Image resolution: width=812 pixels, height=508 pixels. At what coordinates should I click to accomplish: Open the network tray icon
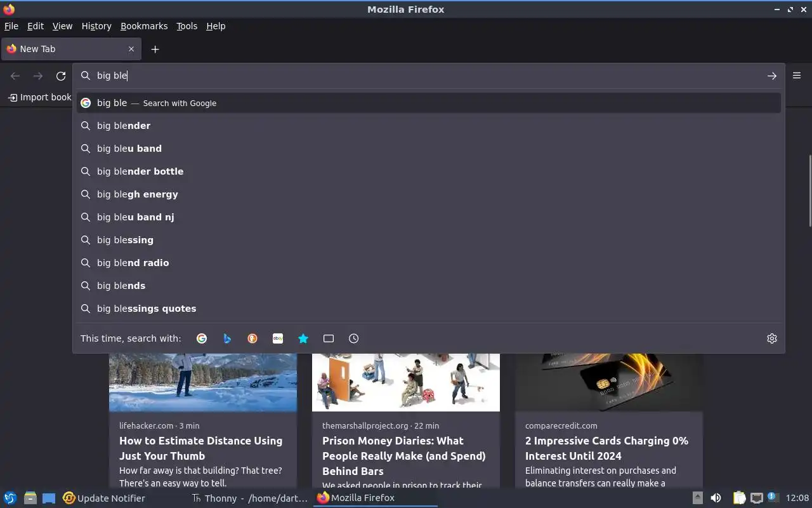pyautogui.click(x=756, y=498)
